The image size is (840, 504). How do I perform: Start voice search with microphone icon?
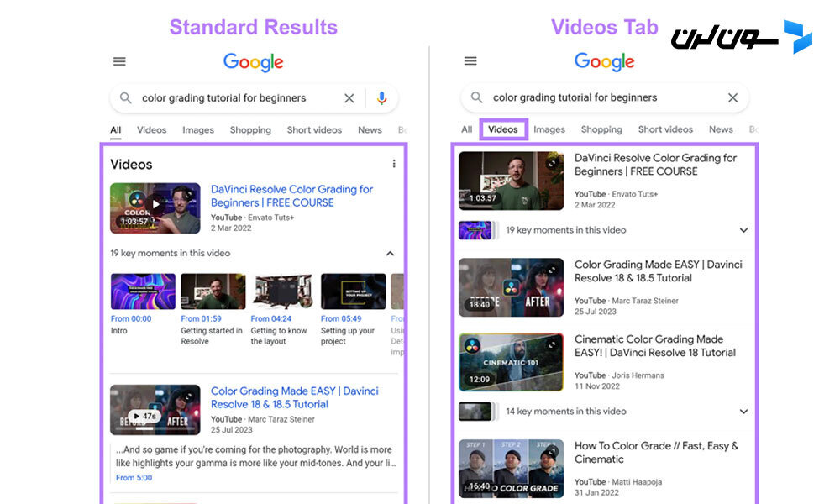point(381,98)
